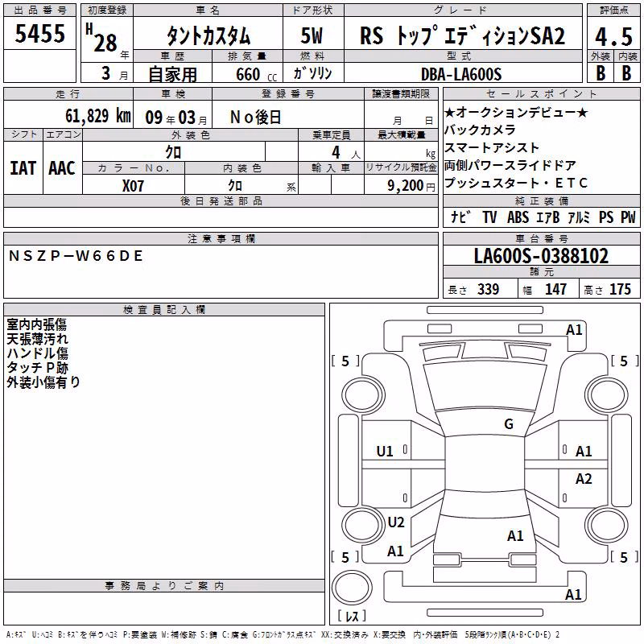Click displacement value 660 cc

(257, 74)
